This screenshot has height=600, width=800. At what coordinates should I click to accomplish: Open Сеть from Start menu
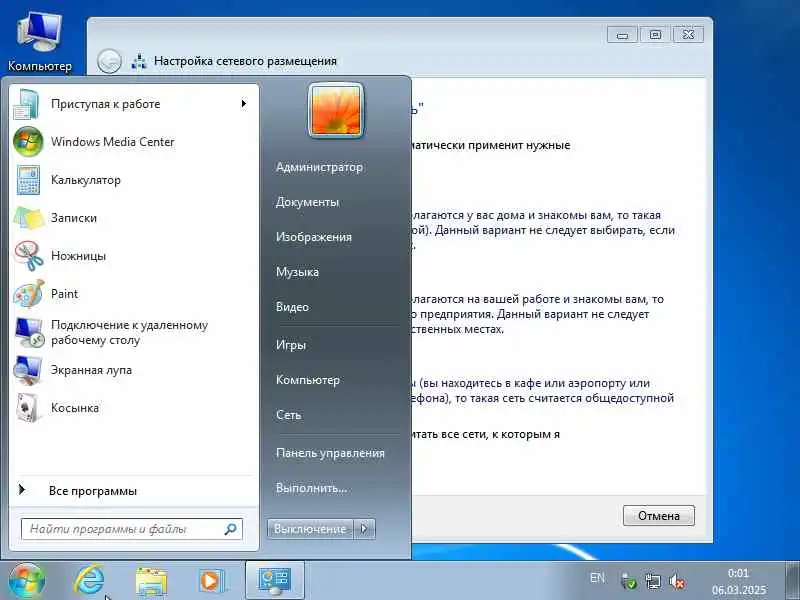point(288,415)
